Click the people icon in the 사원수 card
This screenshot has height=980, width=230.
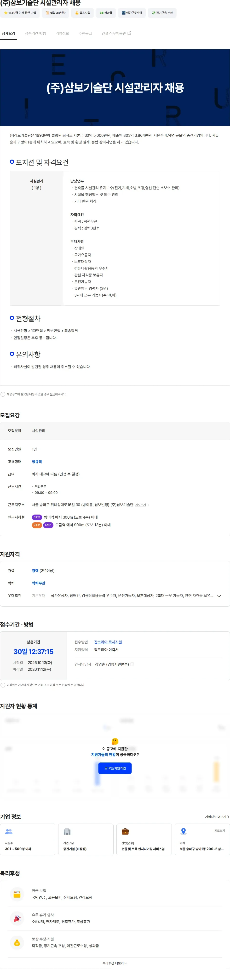(x=9, y=832)
